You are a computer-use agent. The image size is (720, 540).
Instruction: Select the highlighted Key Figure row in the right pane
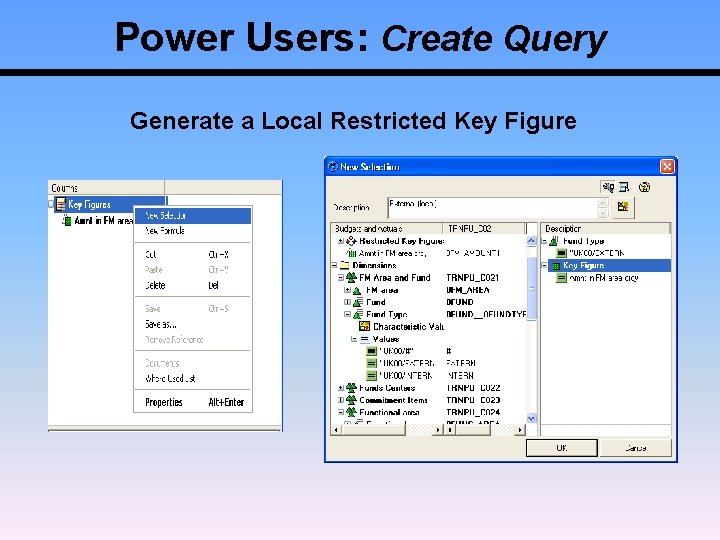610,265
